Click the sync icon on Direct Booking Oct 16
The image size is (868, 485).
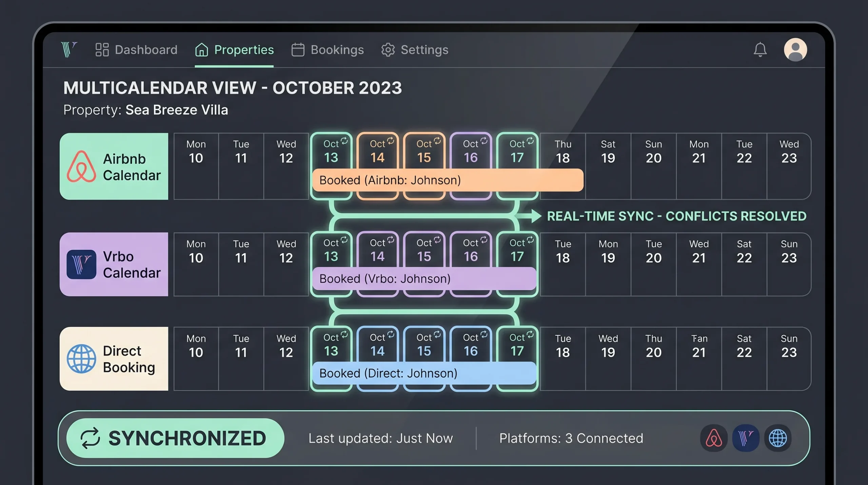(484, 334)
